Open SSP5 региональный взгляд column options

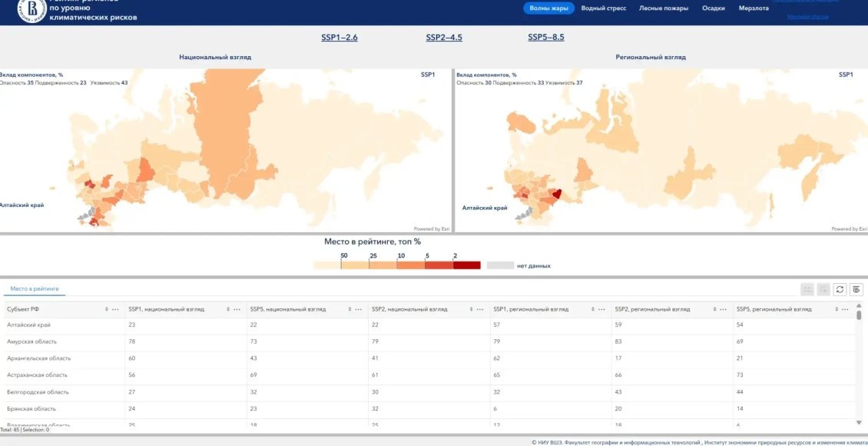845,309
